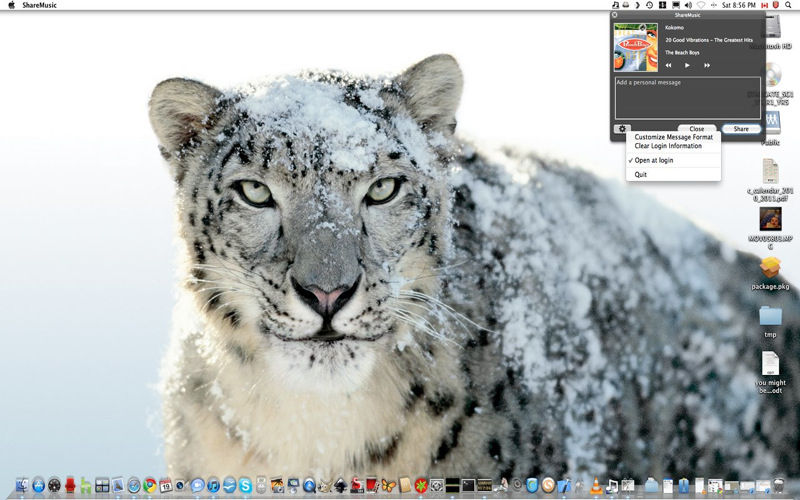Open the tmp folder on desktop
The height and width of the screenshot is (500, 800).
[x=770, y=318]
